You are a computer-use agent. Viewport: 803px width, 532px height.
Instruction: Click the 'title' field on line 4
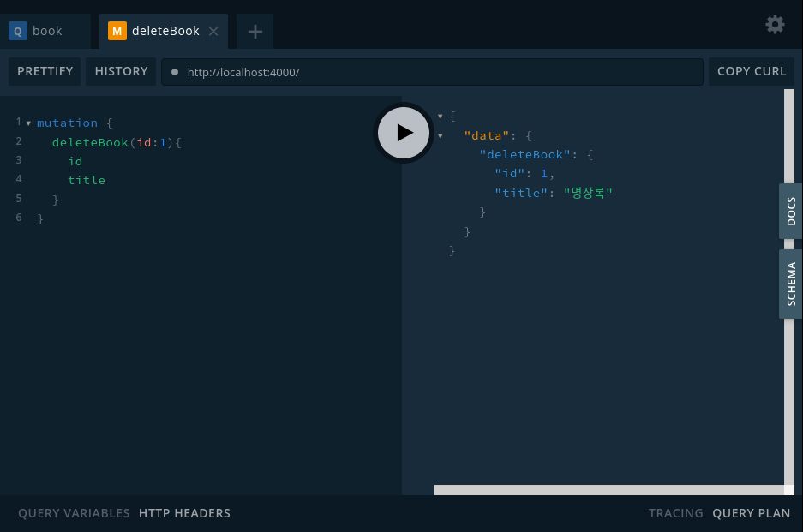87,180
